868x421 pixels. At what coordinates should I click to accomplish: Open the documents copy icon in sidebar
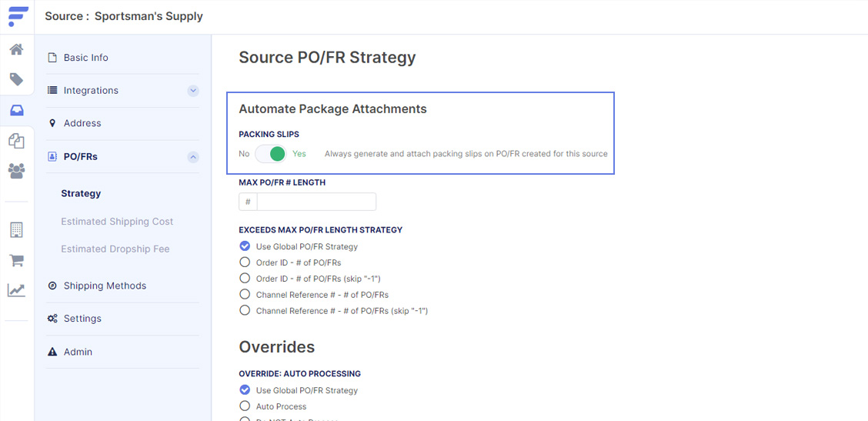coord(17,141)
